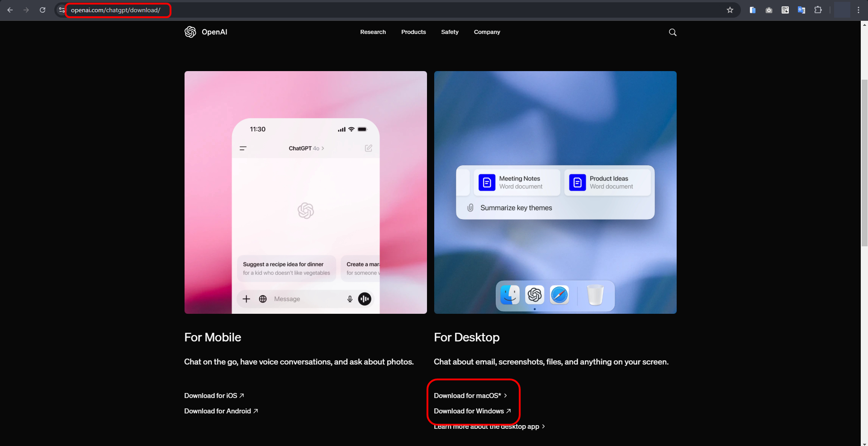This screenshot has height=446, width=868.
Task: Click Download for iOS link
Action: pyautogui.click(x=214, y=395)
